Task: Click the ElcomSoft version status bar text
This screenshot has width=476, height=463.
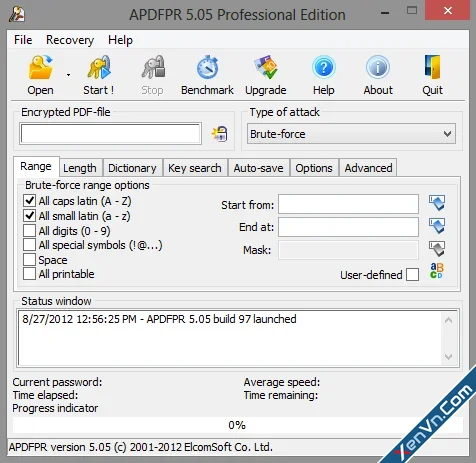Action: point(141,447)
